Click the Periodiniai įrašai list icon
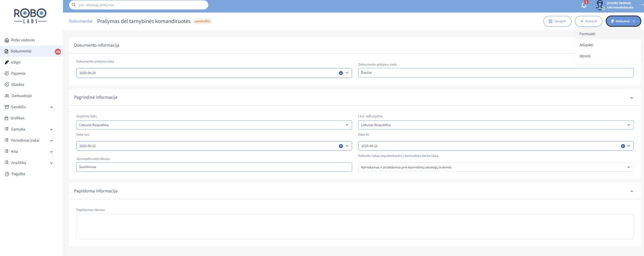644x256 pixels. tap(6, 140)
